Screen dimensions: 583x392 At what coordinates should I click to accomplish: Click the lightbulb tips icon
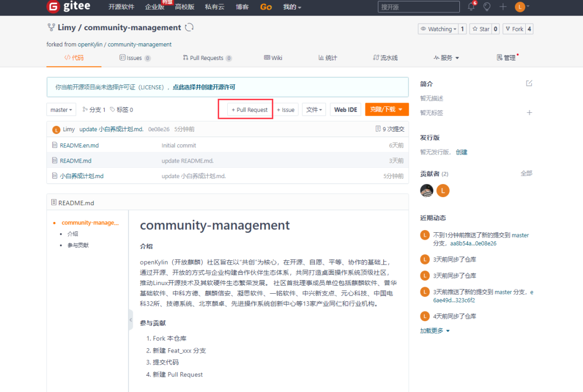(487, 6)
